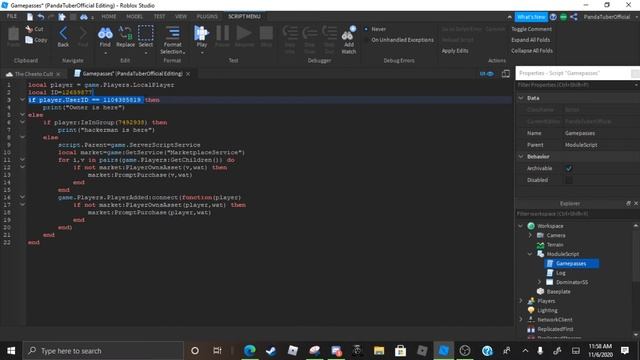Expand the Players tree node

tap(520, 301)
